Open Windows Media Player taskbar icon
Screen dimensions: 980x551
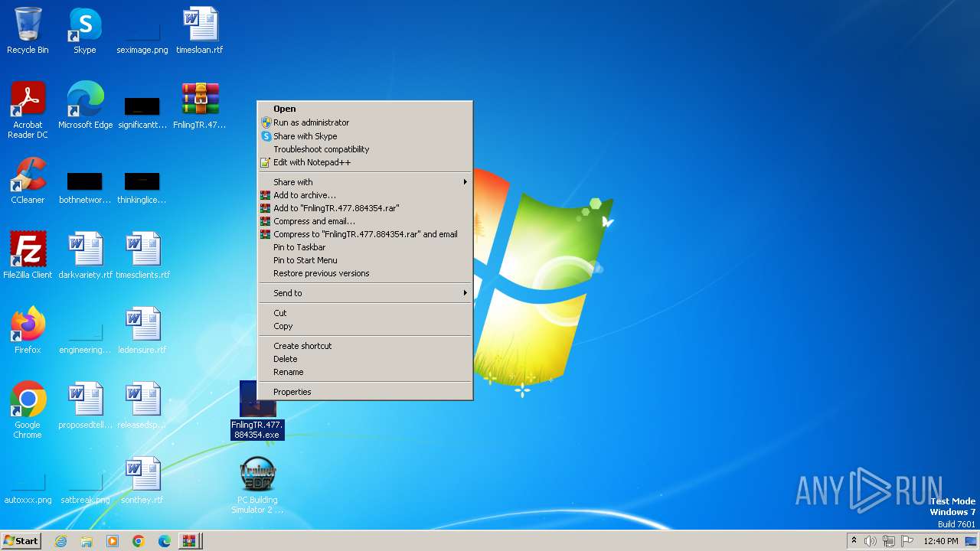(113, 541)
